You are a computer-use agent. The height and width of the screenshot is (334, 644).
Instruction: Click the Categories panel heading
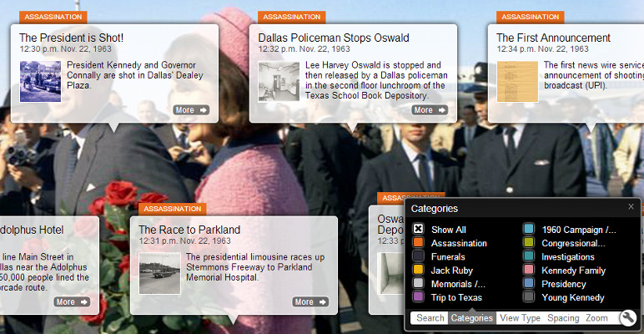(434, 209)
